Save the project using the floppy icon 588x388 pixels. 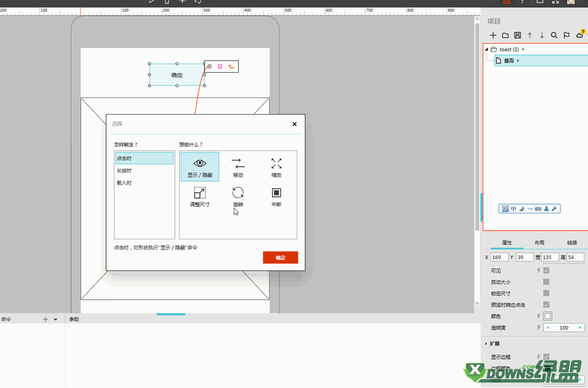coord(518,35)
